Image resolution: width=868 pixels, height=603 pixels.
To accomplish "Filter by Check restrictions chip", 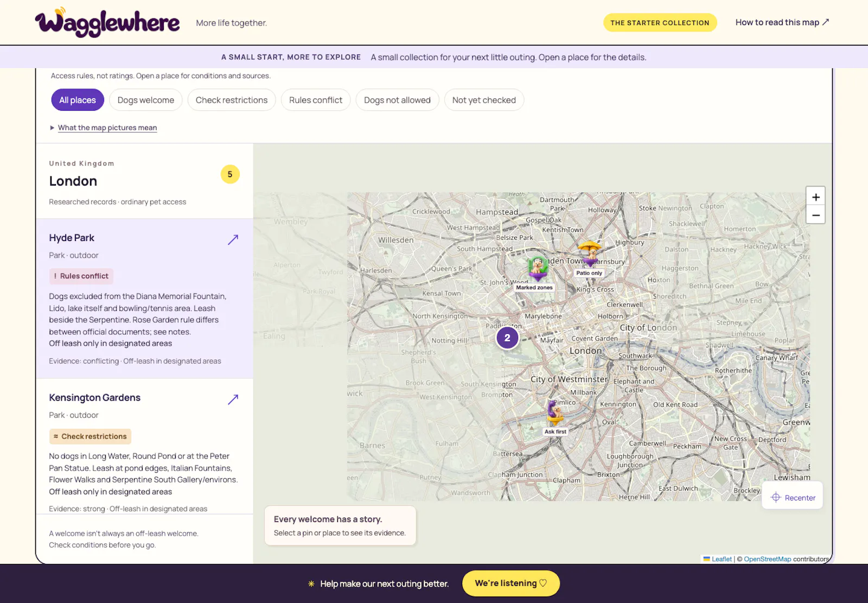I will (232, 100).
